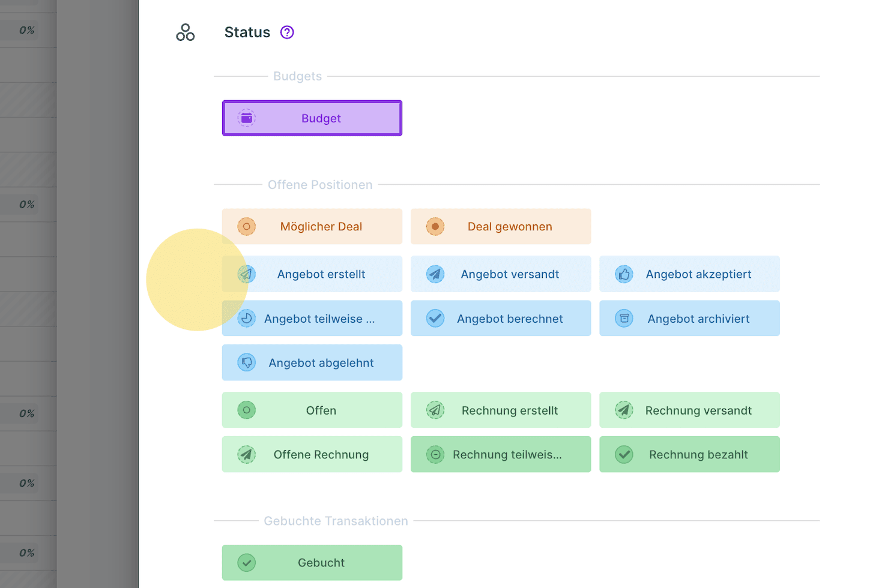Viewport: 873px width, 588px height.
Task: Click the checkmark icon on Angebot berechnet
Action: pos(435,319)
